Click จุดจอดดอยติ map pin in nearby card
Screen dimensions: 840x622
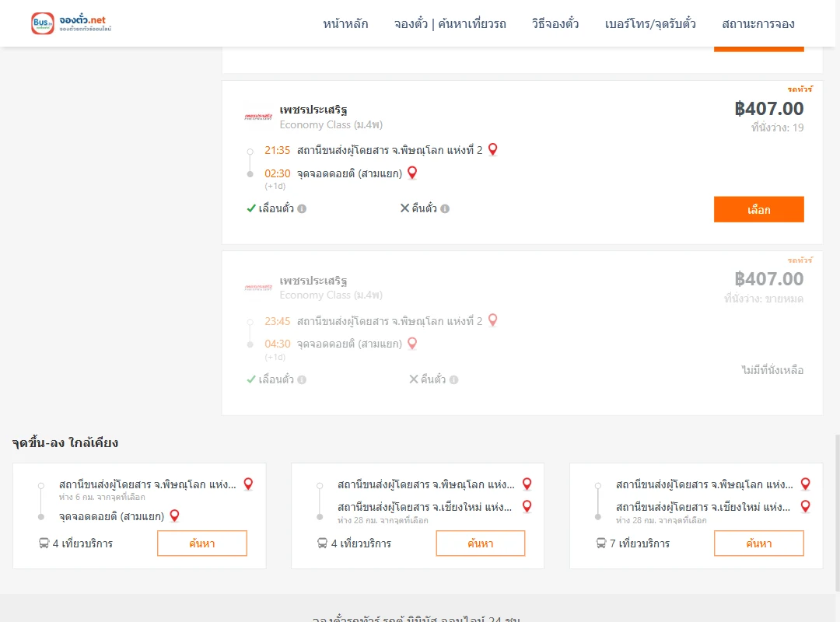tap(175, 515)
